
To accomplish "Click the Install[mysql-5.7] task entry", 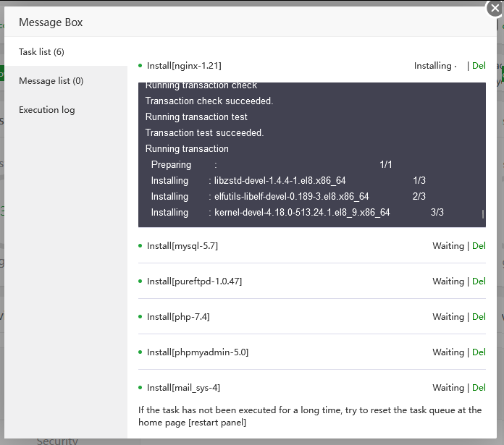I will (x=182, y=246).
